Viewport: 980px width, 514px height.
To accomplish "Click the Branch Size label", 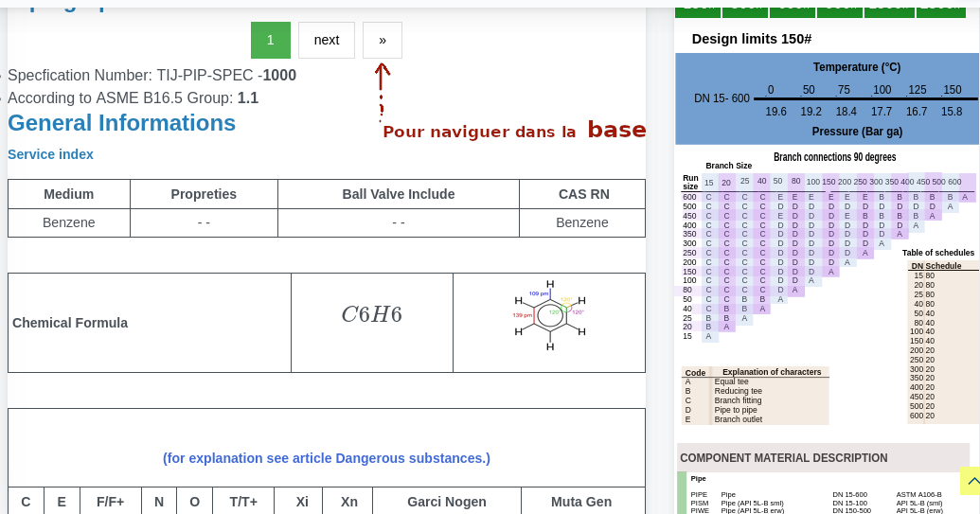I will click(729, 166).
